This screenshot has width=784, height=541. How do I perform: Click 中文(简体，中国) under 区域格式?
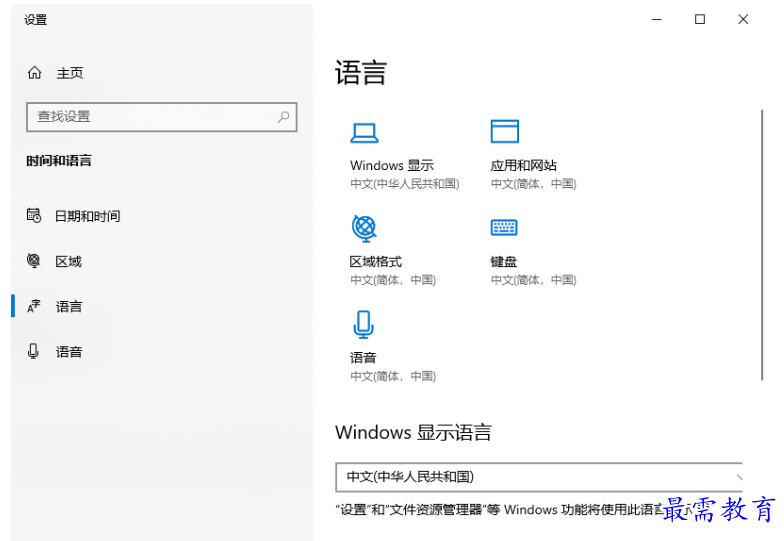(x=393, y=280)
